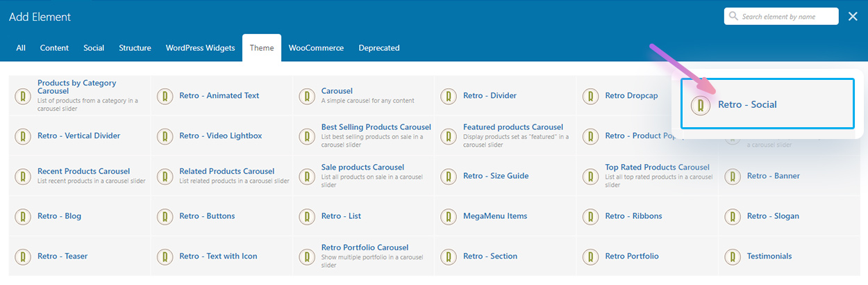
Task: Click the Retro Dropcap element icon
Action: pyautogui.click(x=591, y=96)
